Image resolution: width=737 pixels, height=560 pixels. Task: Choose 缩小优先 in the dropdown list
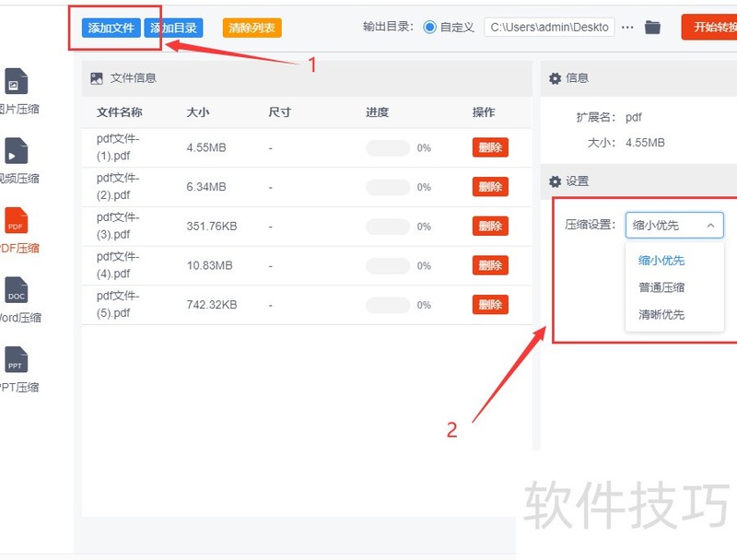click(x=661, y=261)
